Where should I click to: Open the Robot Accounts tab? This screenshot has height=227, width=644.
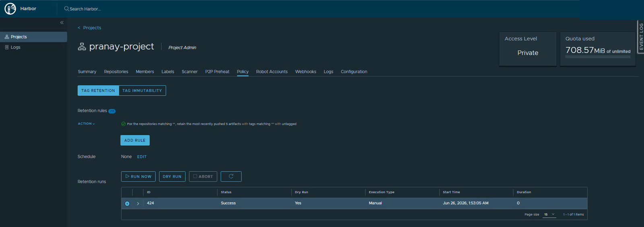tap(272, 72)
